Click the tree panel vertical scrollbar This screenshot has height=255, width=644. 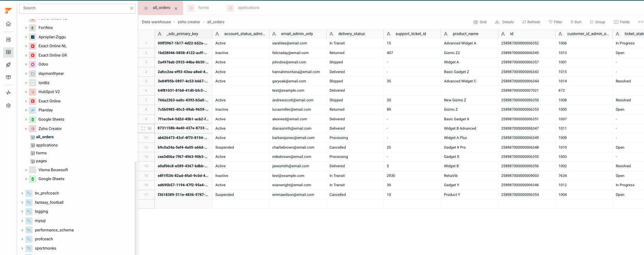coord(135,208)
